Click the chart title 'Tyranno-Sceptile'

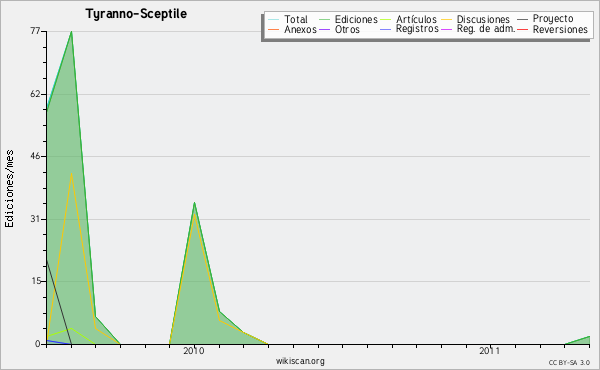pyautogui.click(x=136, y=14)
